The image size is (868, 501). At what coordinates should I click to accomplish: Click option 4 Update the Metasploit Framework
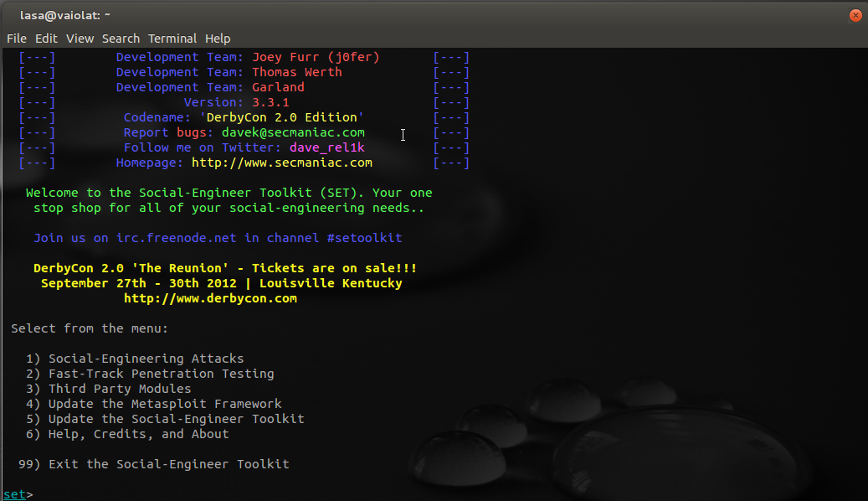click(x=153, y=404)
